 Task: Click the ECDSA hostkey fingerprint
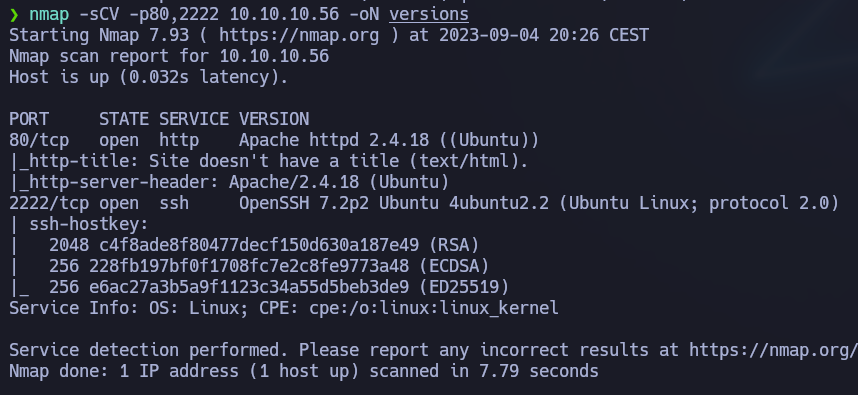coord(249,266)
